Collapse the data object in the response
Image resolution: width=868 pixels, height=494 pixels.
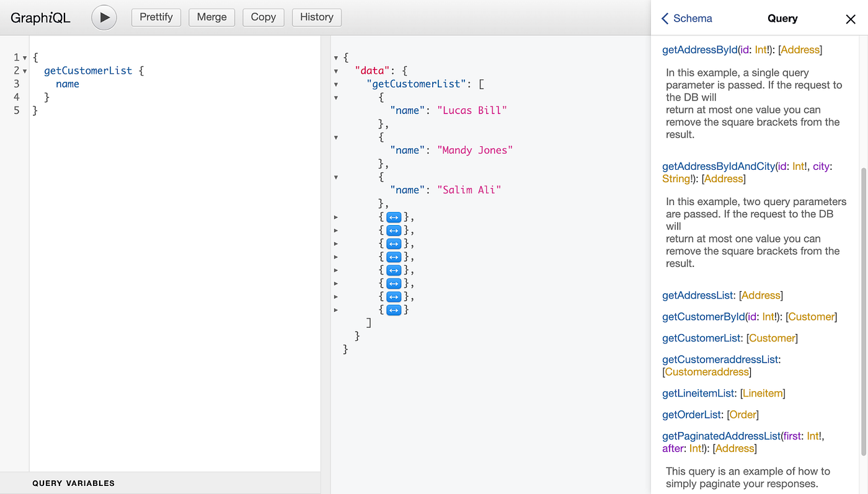click(335, 70)
